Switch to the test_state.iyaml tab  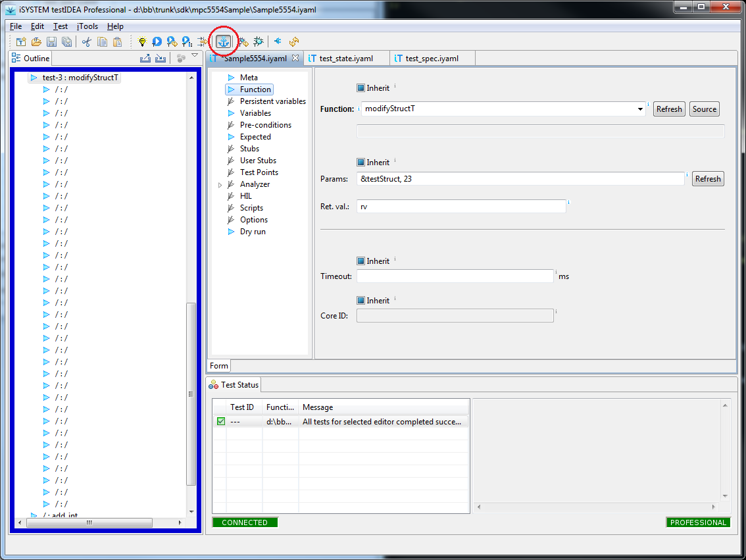(345, 59)
